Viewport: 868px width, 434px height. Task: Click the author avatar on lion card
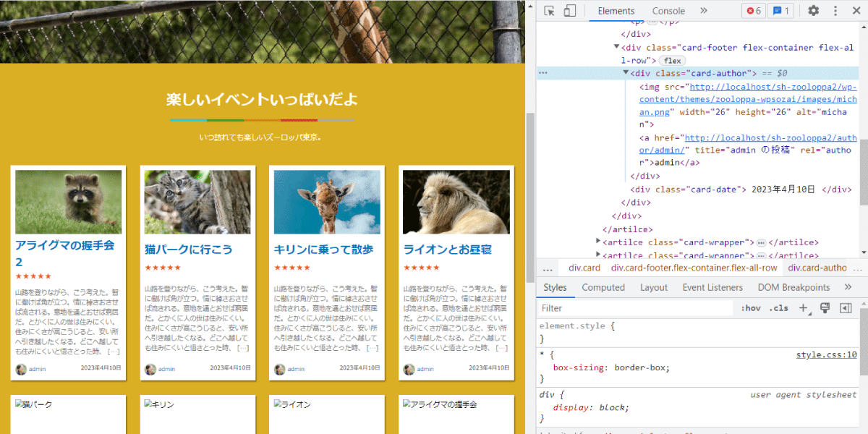pyautogui.click(x=409, y=369)
